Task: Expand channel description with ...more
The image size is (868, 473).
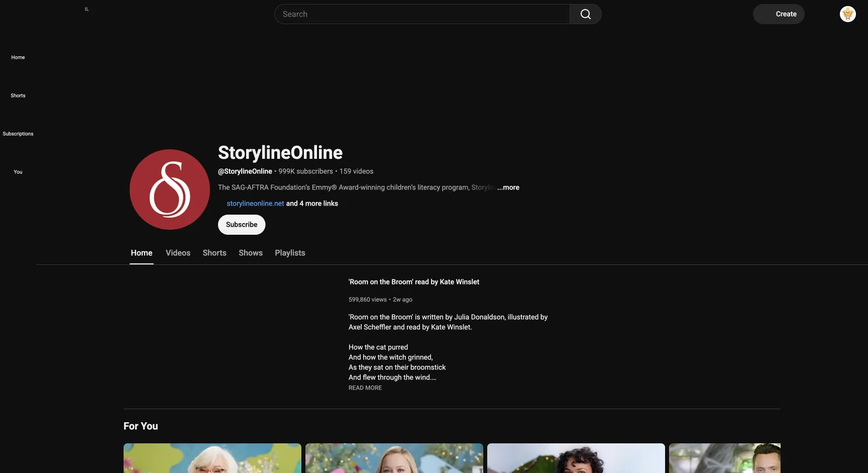Action: [x=508, y=187]
